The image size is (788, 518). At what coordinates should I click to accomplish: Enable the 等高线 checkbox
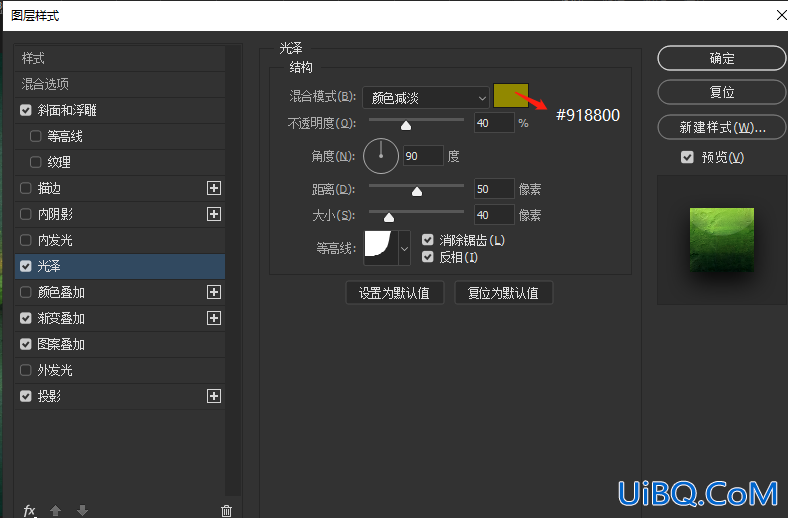(36, 136)
